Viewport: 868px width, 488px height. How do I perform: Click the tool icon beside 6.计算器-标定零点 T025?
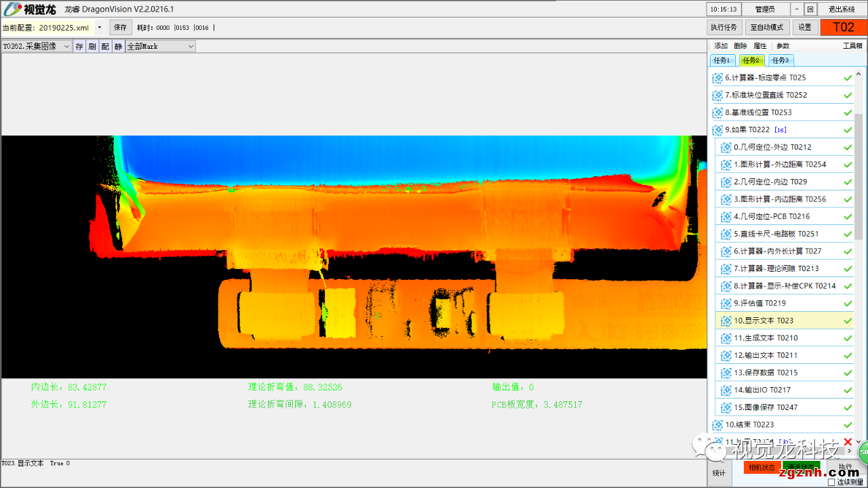pos(717,78)
